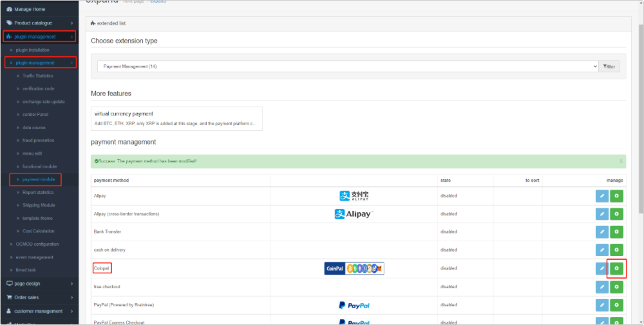Viewport: 644px width, 325px height.
Task: Collapse the plugin management submenu
Action: (40, 63)
